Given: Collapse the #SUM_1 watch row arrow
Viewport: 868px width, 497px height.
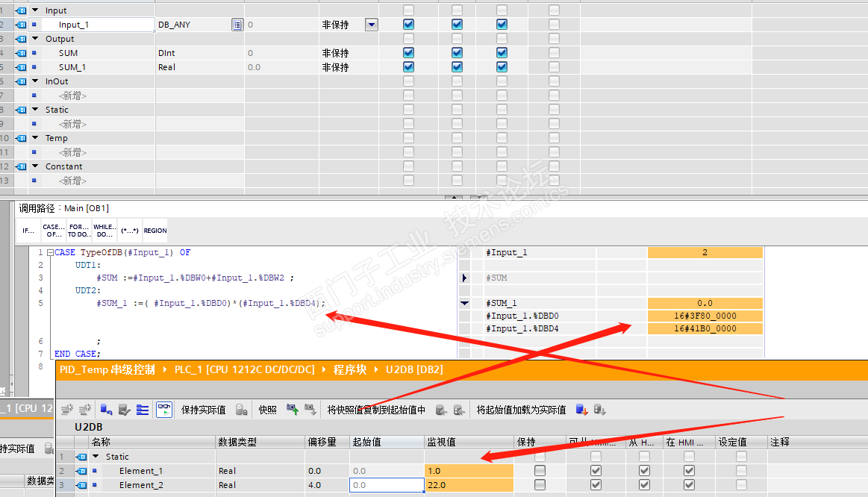Looking at the screenshot, I should [464, 303].
